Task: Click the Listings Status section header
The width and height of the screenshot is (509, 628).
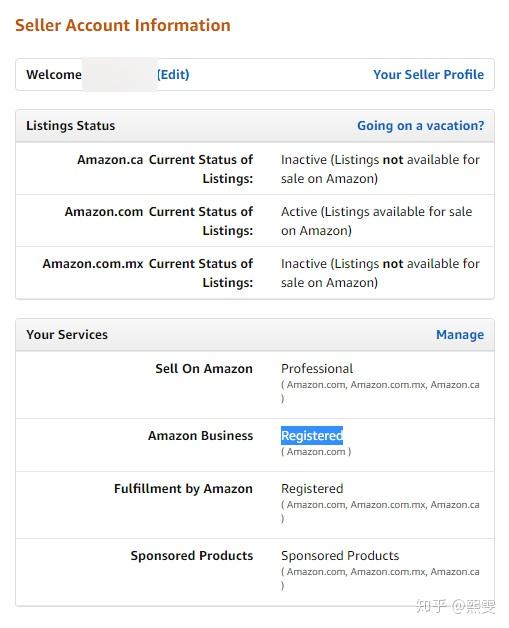Action: (70, 126)
